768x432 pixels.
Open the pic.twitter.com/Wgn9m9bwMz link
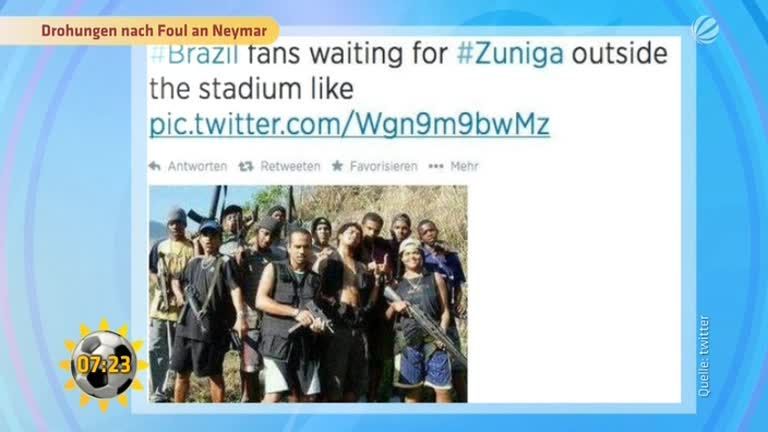pyautogui.click(x=349, y=124)
